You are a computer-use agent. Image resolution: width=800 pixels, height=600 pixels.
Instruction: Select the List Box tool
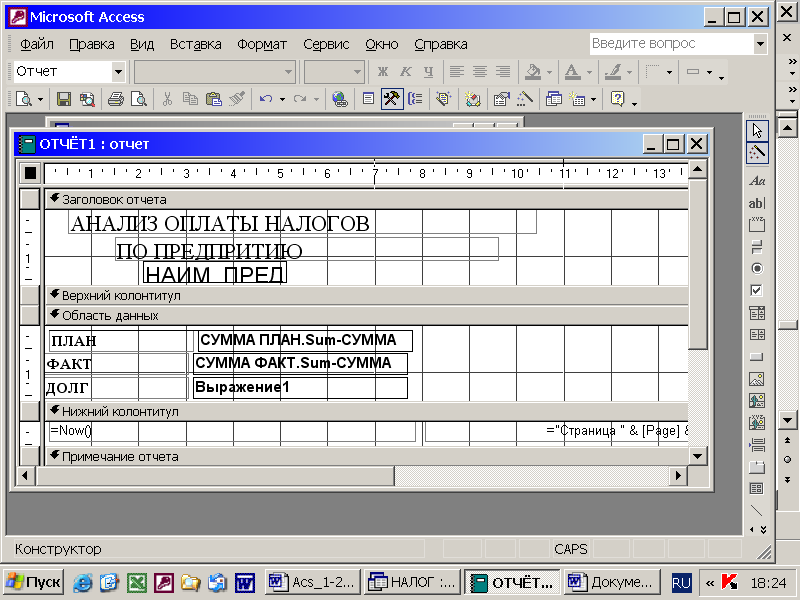[757, 335]
